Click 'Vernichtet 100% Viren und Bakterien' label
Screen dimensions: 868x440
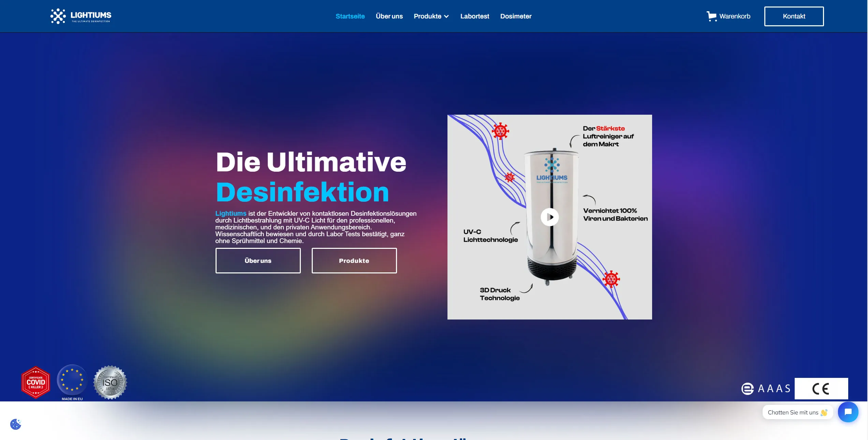pyautogui.click(x=615, y=214)
